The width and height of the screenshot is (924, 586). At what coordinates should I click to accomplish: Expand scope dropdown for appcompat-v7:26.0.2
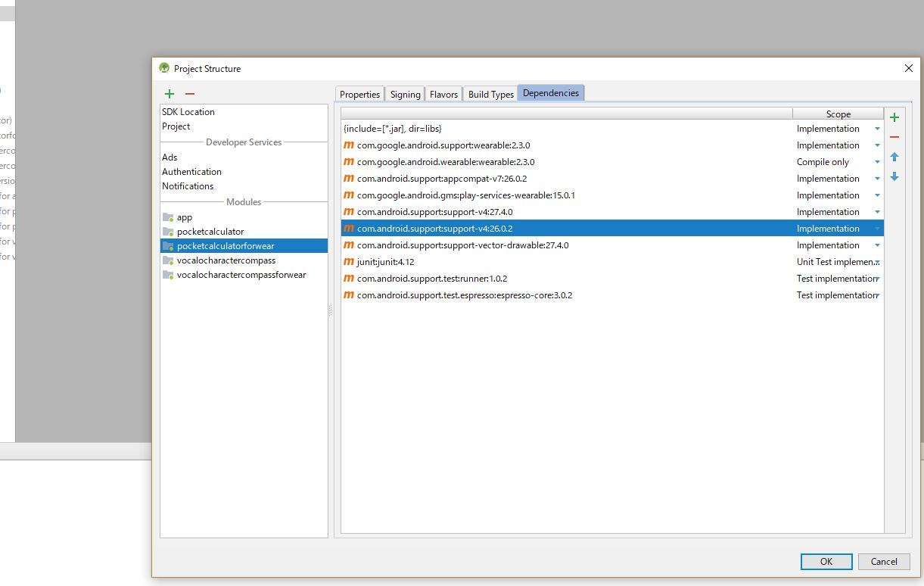pos(877,179)
